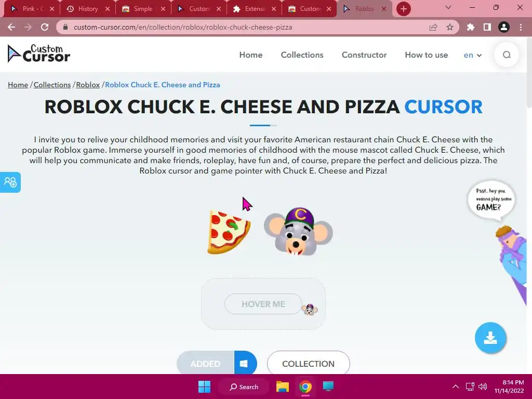Click the ADDED button
This screenshot has height=399, width=532.
pyautogui.click(x=205, y=363)
